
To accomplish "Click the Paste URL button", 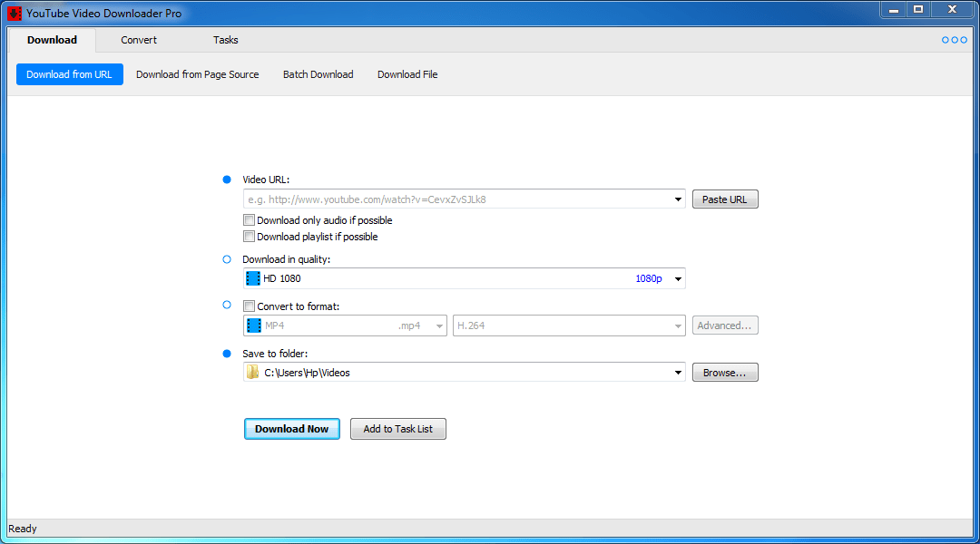I will tap(725, 199).
